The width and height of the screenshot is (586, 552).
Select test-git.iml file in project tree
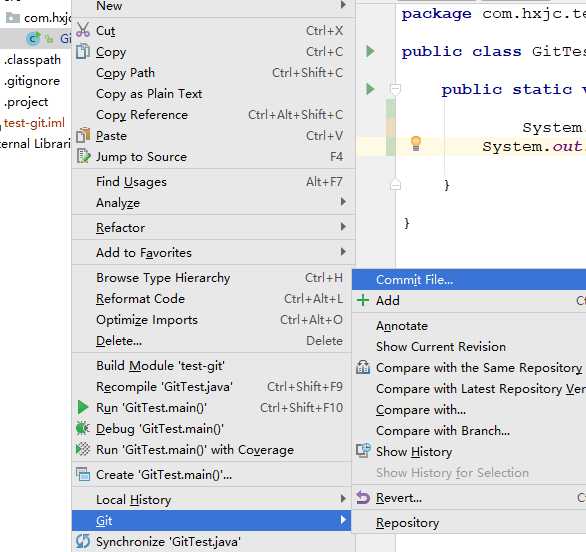click(x=34, y=123)
